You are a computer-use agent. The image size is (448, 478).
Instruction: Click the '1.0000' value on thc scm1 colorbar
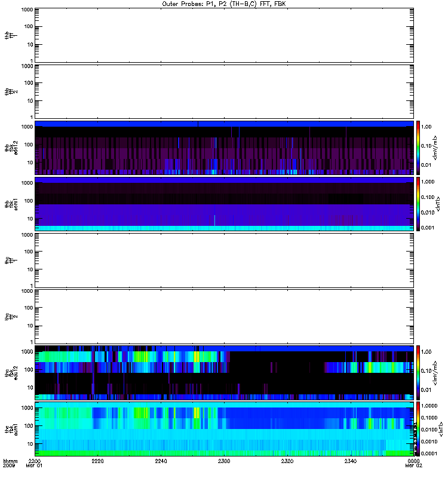[x=429, y=406]
